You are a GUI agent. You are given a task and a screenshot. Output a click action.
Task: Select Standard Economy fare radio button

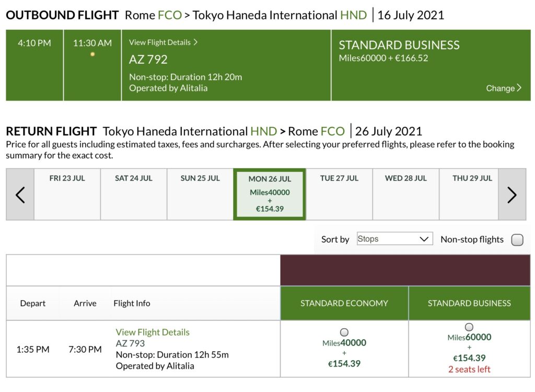344,332
